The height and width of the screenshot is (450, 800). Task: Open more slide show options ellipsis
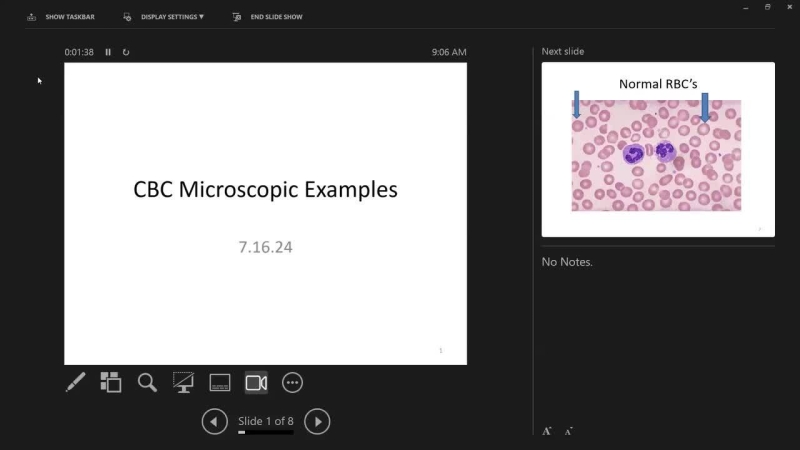292,382
